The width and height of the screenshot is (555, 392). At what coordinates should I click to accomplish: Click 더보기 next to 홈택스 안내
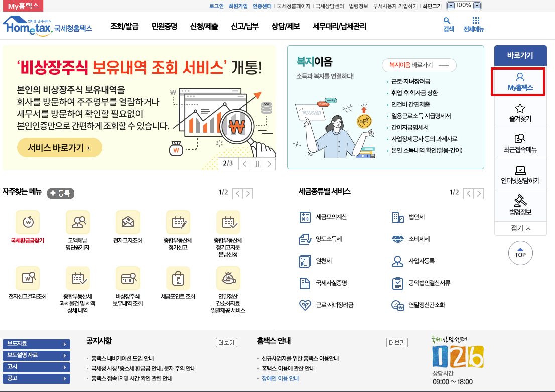point(397,342)
